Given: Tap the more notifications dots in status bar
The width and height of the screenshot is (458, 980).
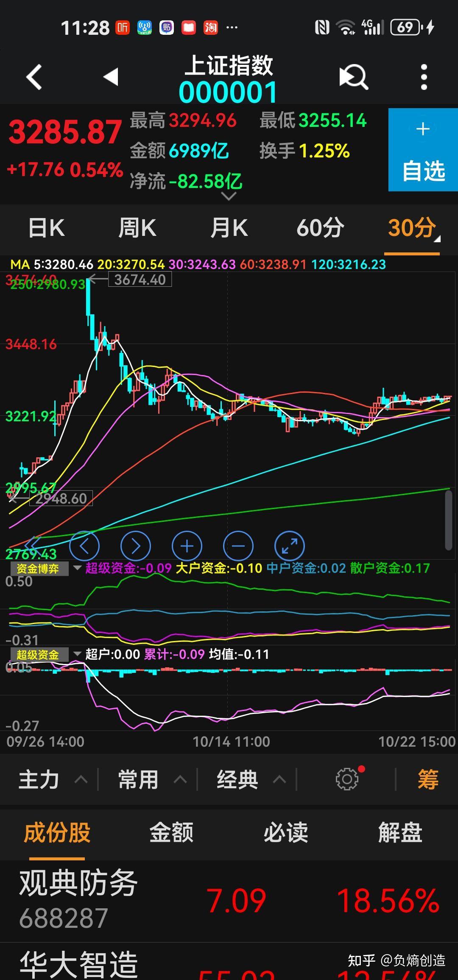Looking at the screenshot, I should pos(232,28).
